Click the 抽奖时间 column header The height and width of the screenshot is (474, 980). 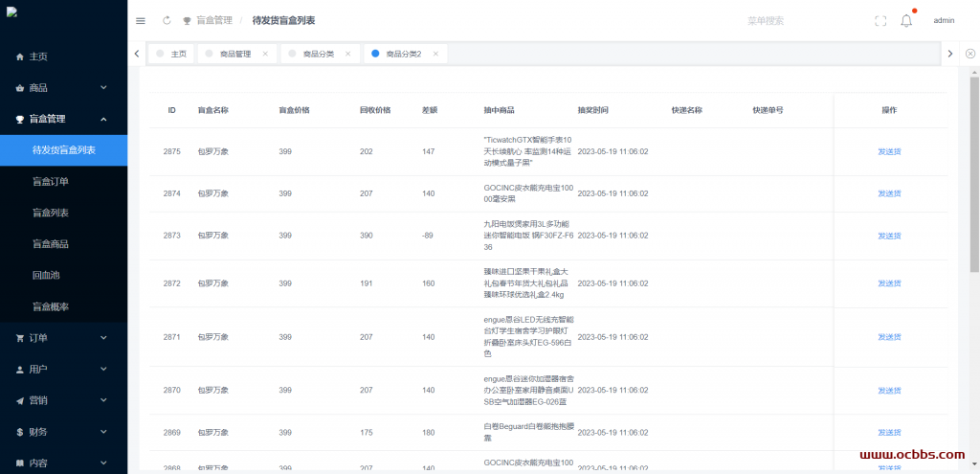(x=593, y=110)
